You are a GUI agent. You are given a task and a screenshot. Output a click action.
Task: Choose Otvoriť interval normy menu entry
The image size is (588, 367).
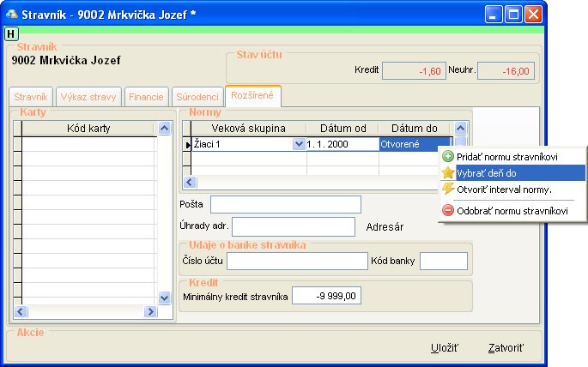512,190
